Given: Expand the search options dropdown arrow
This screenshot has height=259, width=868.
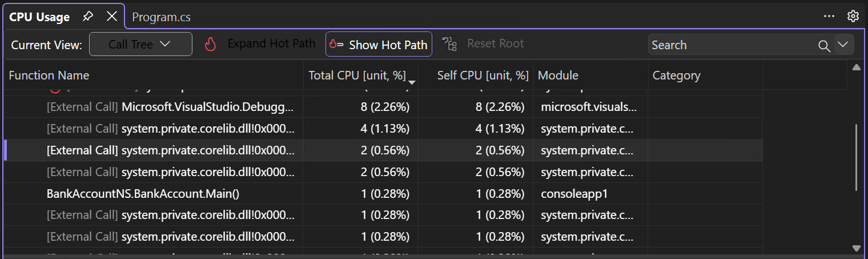Looking at the screenshot, I should pos(843,45).
